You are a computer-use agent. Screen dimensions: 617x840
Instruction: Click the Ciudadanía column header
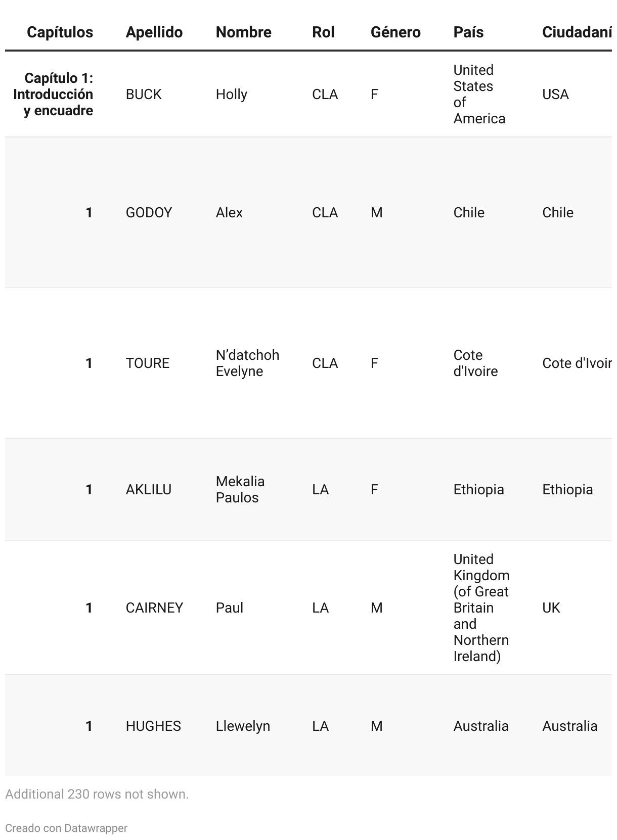coord(577,32)
